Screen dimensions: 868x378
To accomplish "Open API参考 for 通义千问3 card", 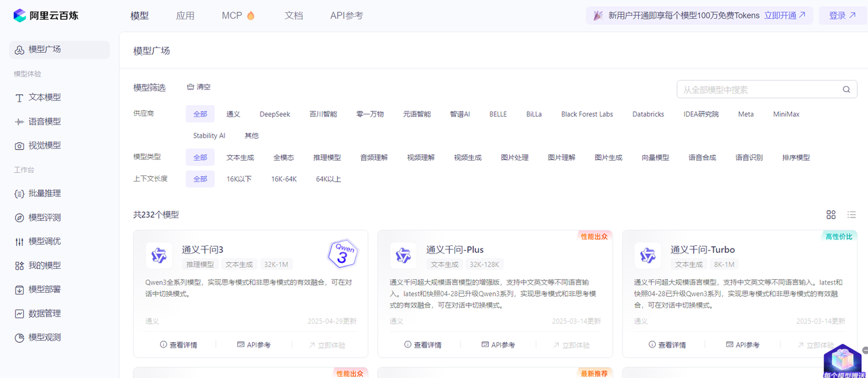I will (254, 345).
